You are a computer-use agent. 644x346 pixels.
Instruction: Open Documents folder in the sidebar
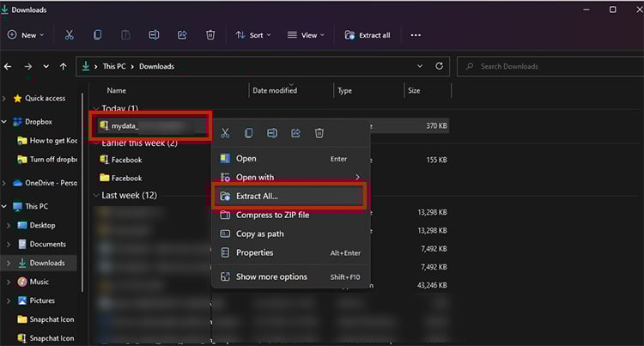tap(47, 244)
